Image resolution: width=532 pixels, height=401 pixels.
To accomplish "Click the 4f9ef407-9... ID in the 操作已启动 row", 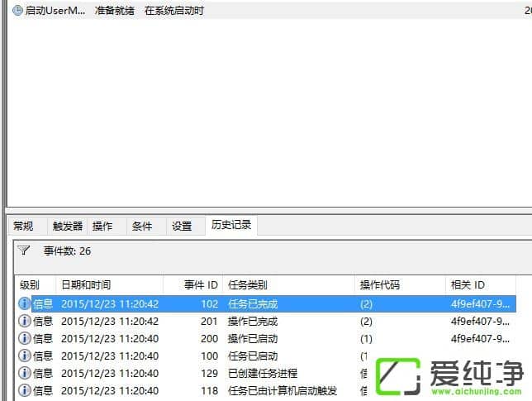I will 480,338.
